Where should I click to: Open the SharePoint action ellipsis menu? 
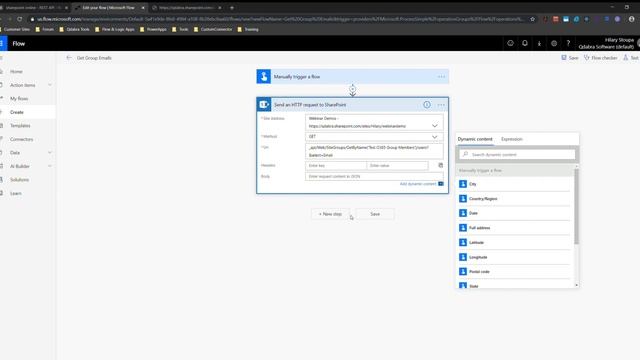point(441,105)
